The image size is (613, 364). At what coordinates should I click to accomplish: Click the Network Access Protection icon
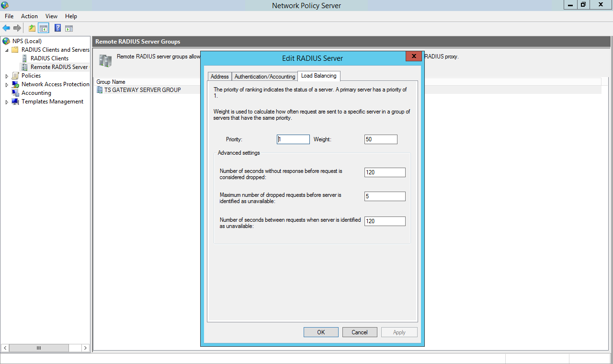(x=15, y=84)
